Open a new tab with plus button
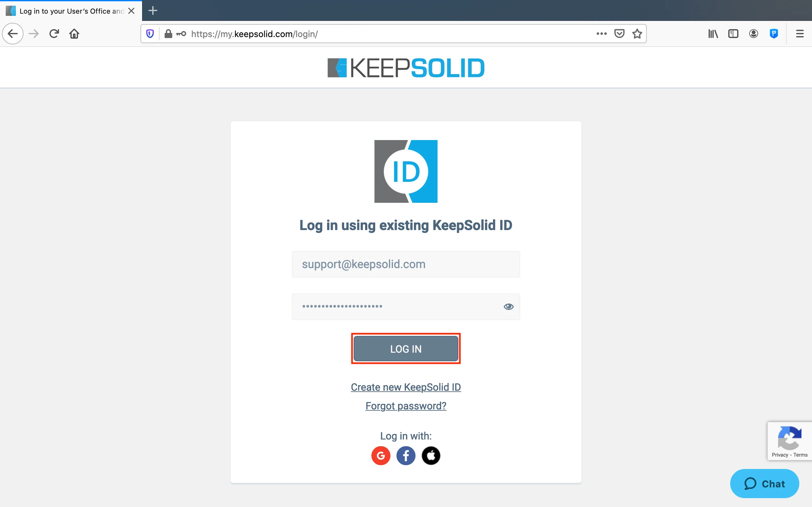 [x=153, y=11]
